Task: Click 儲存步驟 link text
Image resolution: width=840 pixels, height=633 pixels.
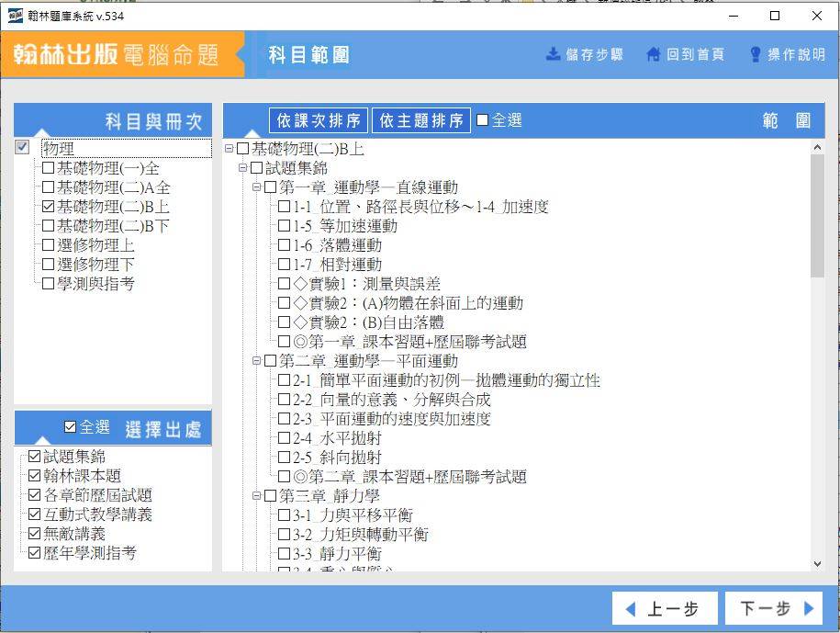Action: pos(595,54)
